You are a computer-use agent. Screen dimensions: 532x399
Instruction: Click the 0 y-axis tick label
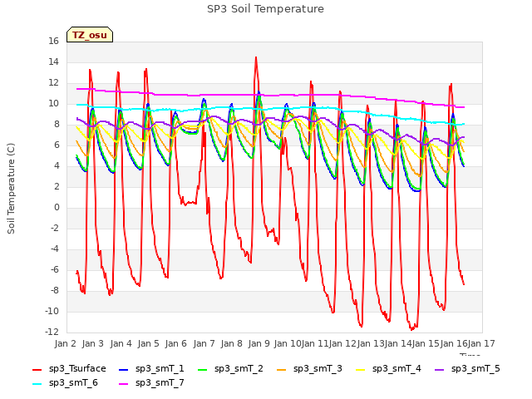click(57, 207)
